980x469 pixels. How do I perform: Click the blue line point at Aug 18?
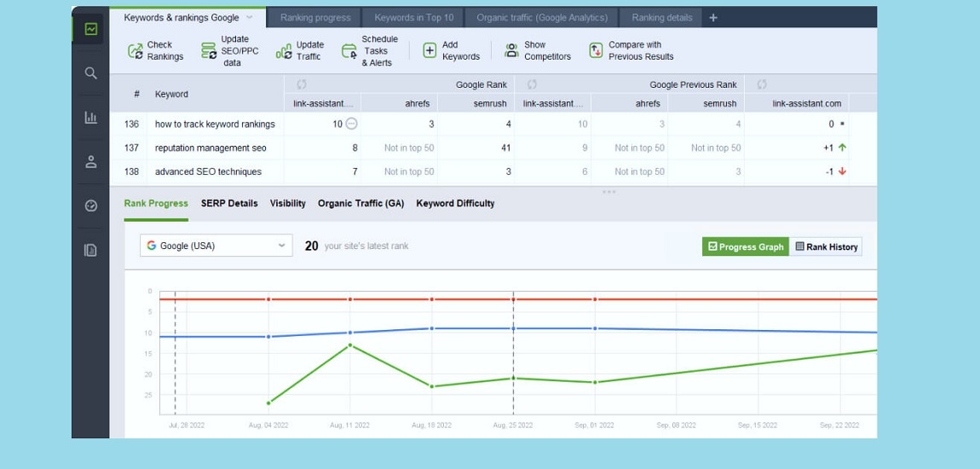[x=432, y=328]
